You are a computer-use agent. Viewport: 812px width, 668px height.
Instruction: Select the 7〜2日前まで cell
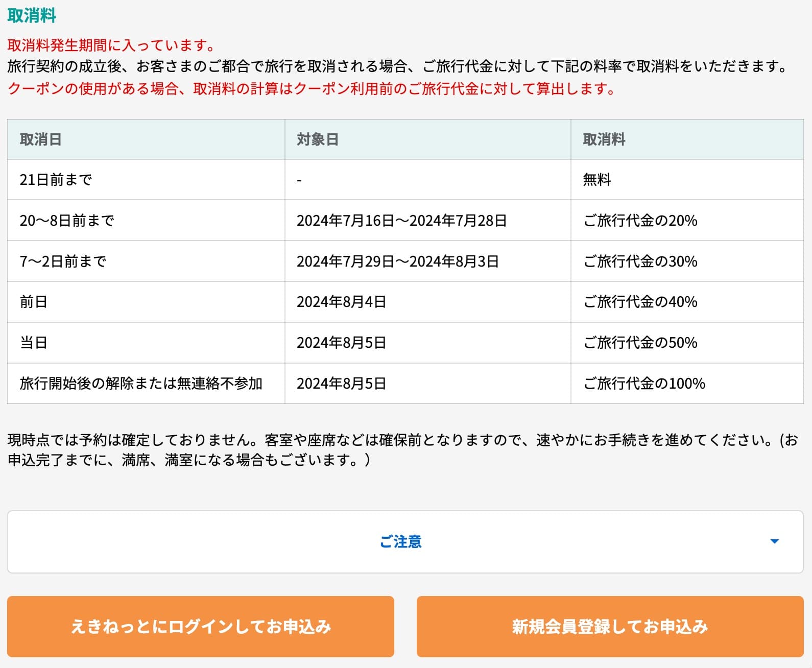coord(146,261)
